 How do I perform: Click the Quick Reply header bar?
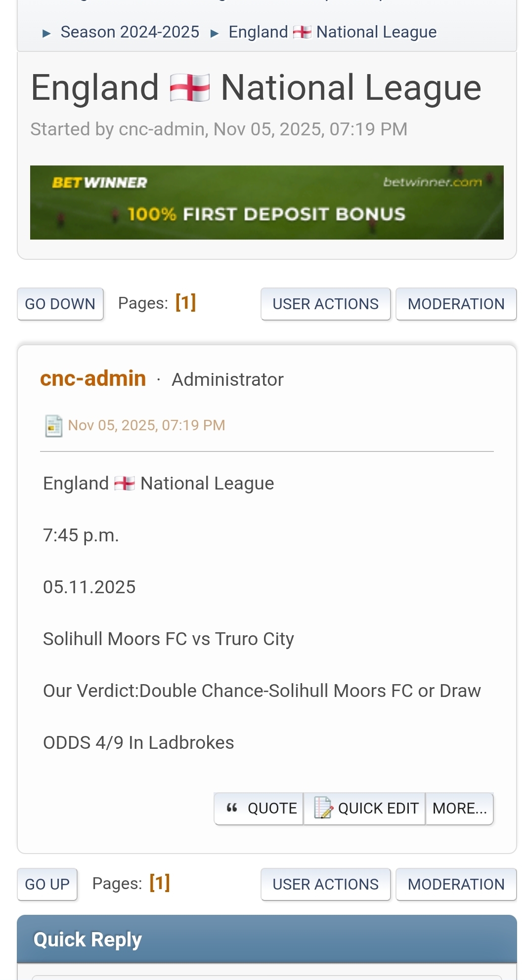[x=266, y=939]
